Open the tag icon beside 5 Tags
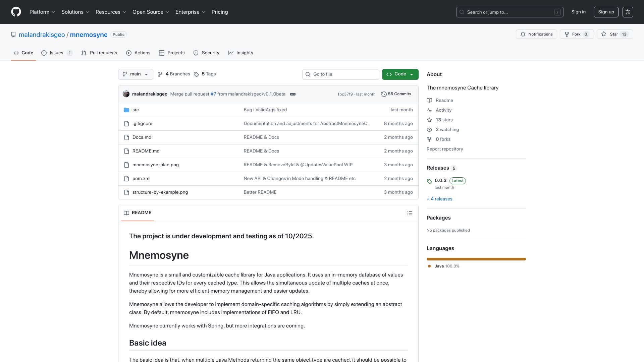 pyautogui.click(x=196, y=74)
